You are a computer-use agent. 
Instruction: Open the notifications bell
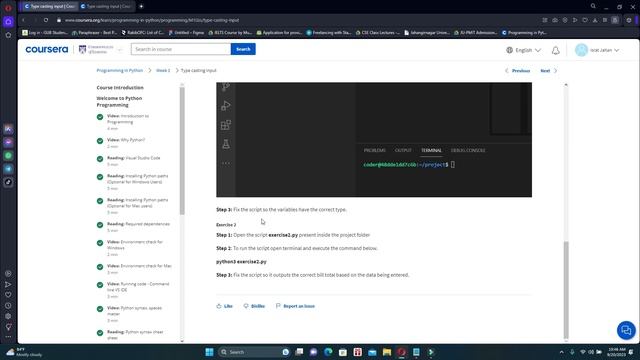coord(556,50)
